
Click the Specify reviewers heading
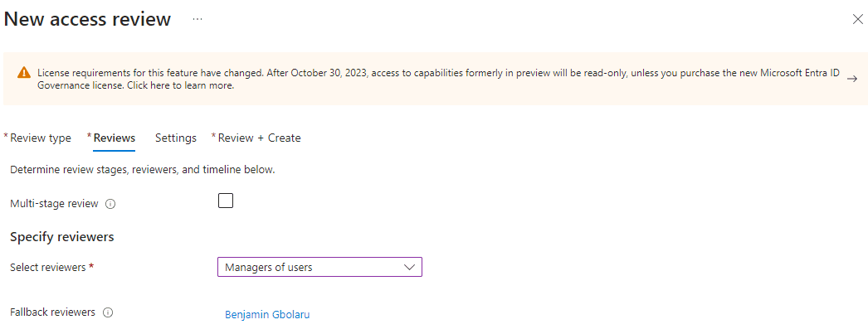point(61,237)
